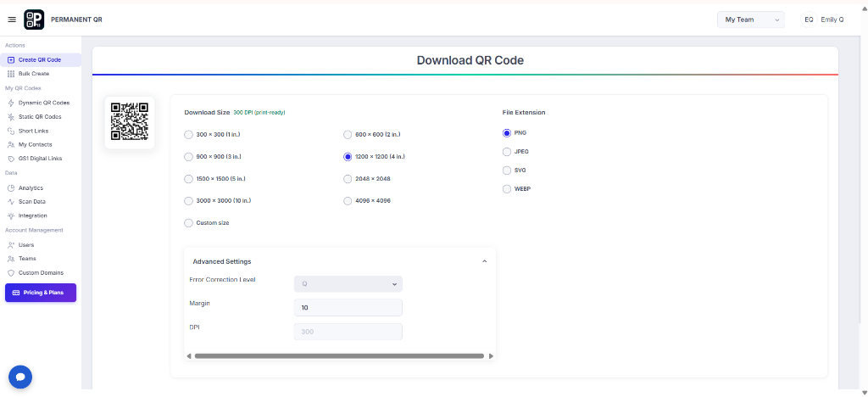Screen dimensions: 868x397
Task: Select the 3000 × 3000 (10 in.) size
Action: (x=188, y=200)
